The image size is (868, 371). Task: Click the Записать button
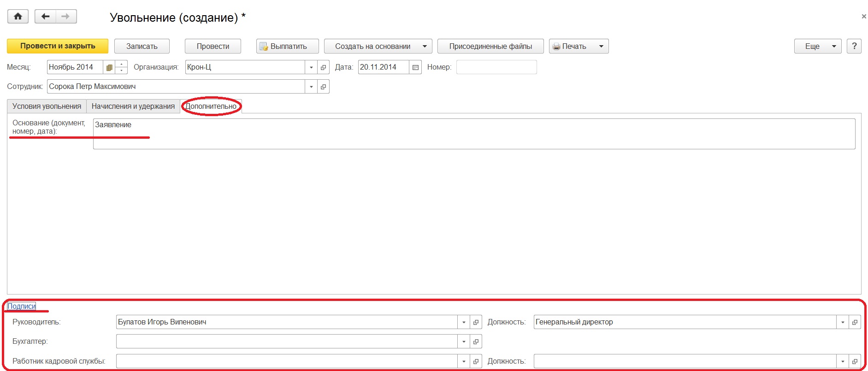coord(142,46)
